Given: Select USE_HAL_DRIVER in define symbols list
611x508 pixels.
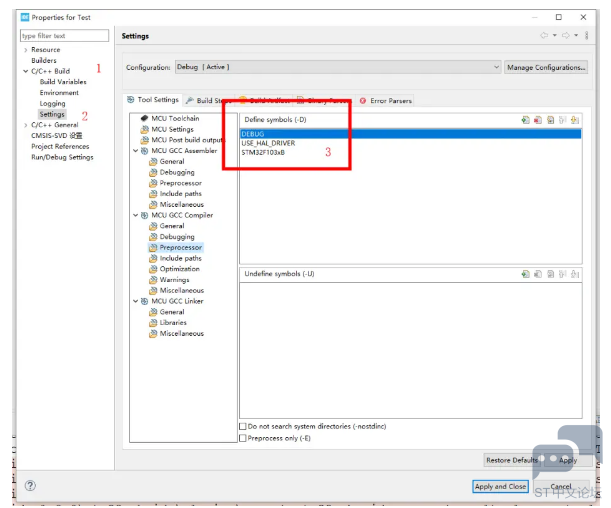Looking at the screenshot, I should (x=269, y=143).
